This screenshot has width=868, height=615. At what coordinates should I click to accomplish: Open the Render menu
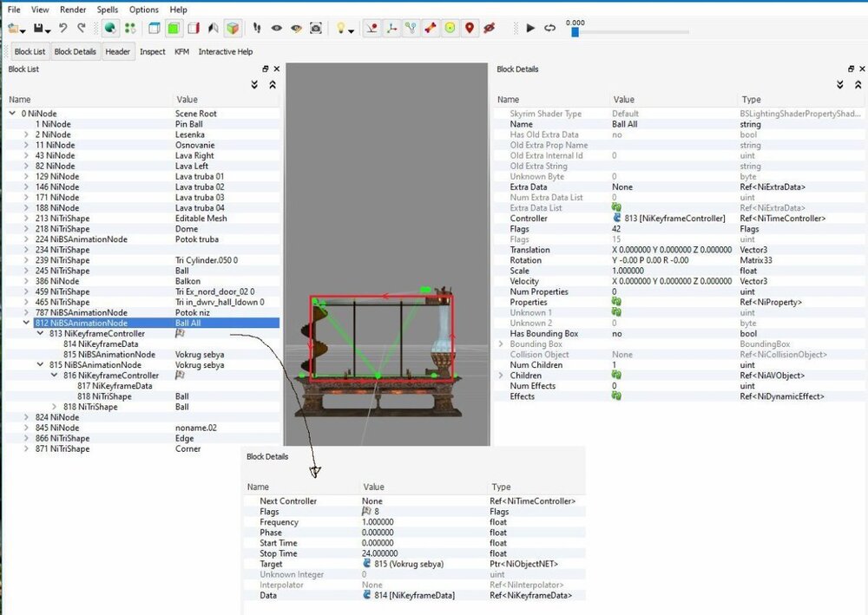tap(73, 10)
